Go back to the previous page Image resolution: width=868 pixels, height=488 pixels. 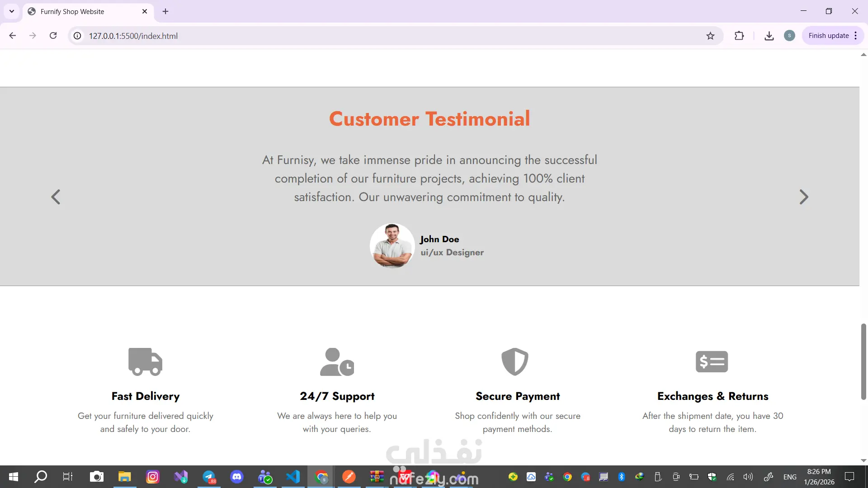coord(13,36)
